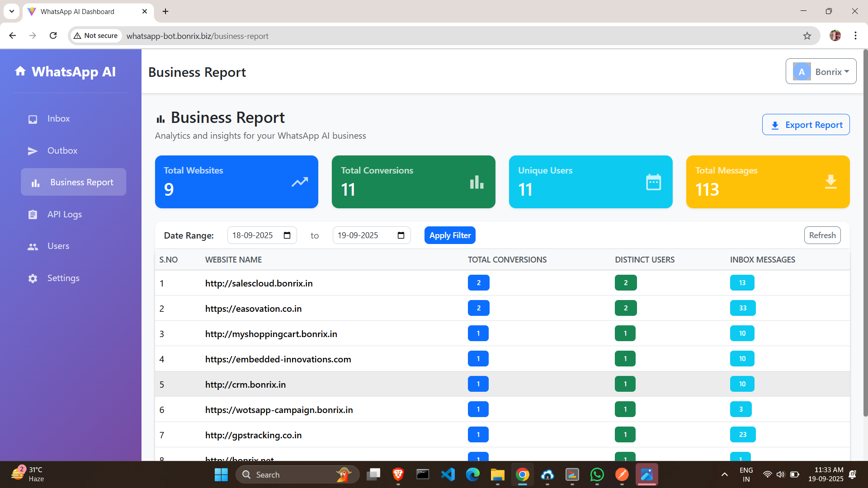Bookmark the page with the star icon
868x488 pixels.
tap(808, 36)
